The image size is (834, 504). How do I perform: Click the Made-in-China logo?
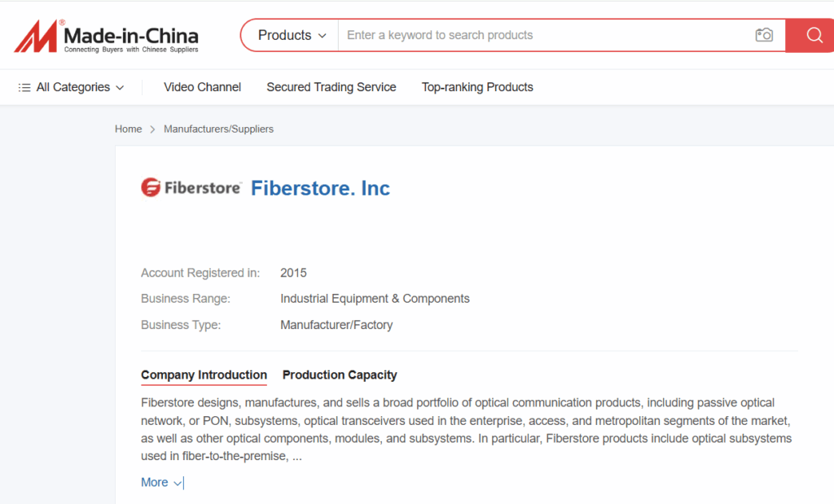coord(106,36)
